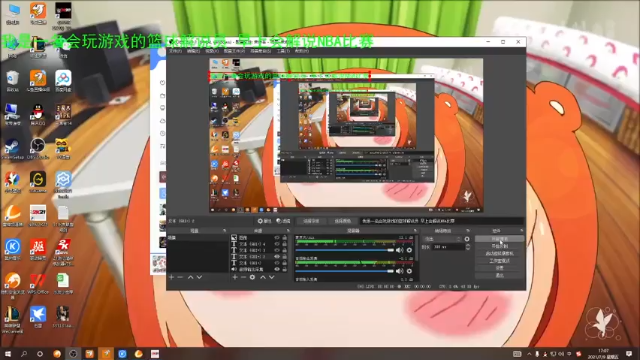Add a new source with the plus button

[x=235, y=277]
